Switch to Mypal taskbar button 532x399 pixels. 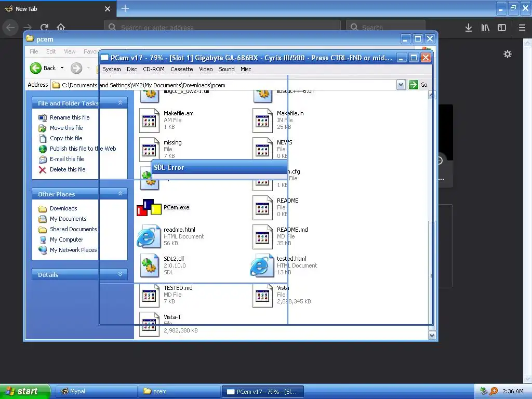[96, 392]
